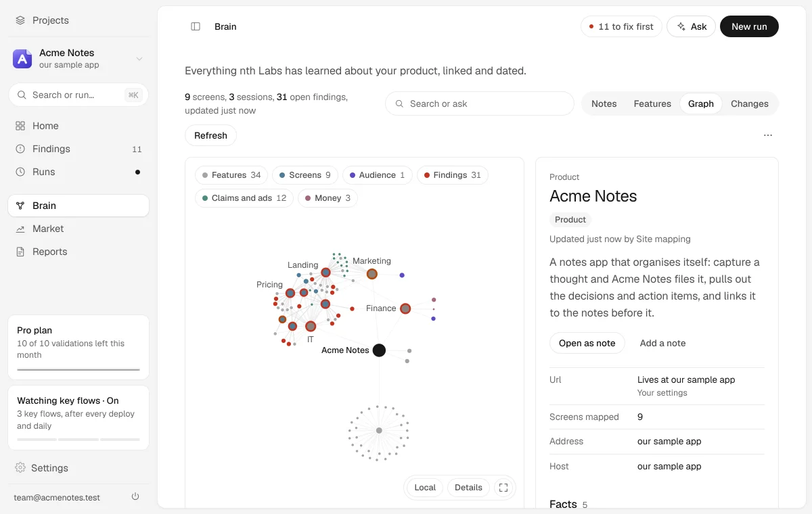The image size is (812, 514).
Task: Click the Refresh button
Action: coord(210,135)
